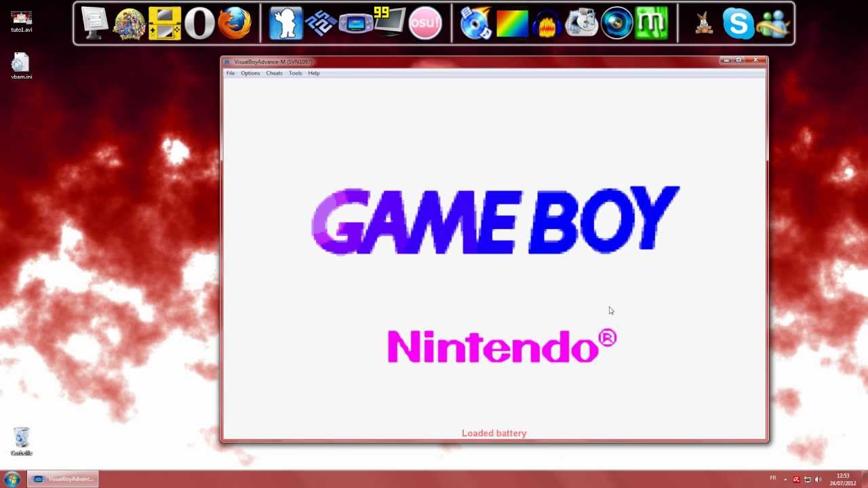Open the video converter camera icon
Image resolution: width=868 pixels, height=488 pixels.
click(x=582, y=24)
